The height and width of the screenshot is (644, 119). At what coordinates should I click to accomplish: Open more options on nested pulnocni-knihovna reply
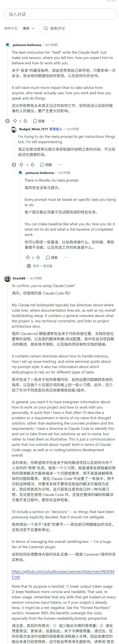[x=66, y=258]
